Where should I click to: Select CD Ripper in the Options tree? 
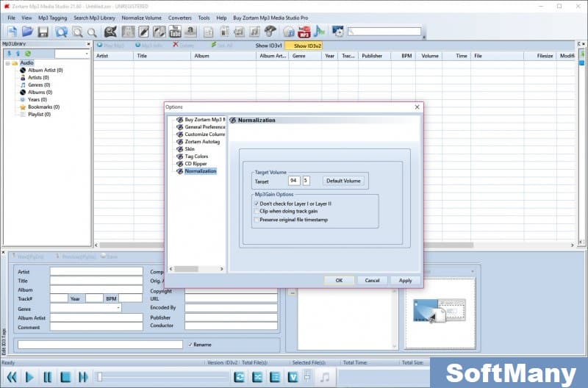pyautogui.click(x=196, y=164)
